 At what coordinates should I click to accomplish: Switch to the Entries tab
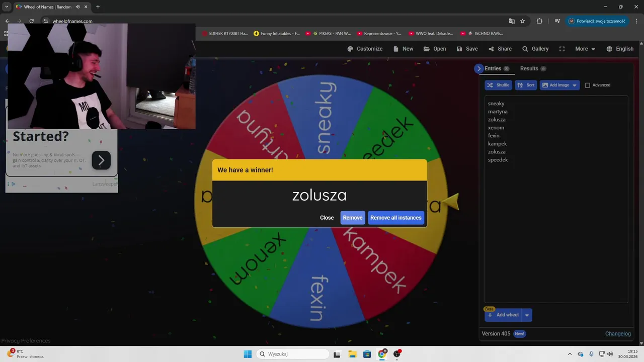(x=497, y=68)
